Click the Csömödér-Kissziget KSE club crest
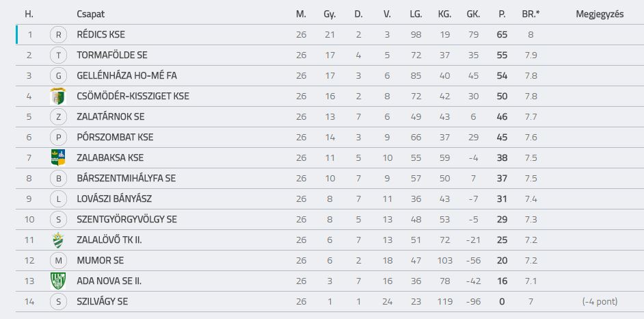The height and width of the screenshot is (319, 644). pos(58,97)
